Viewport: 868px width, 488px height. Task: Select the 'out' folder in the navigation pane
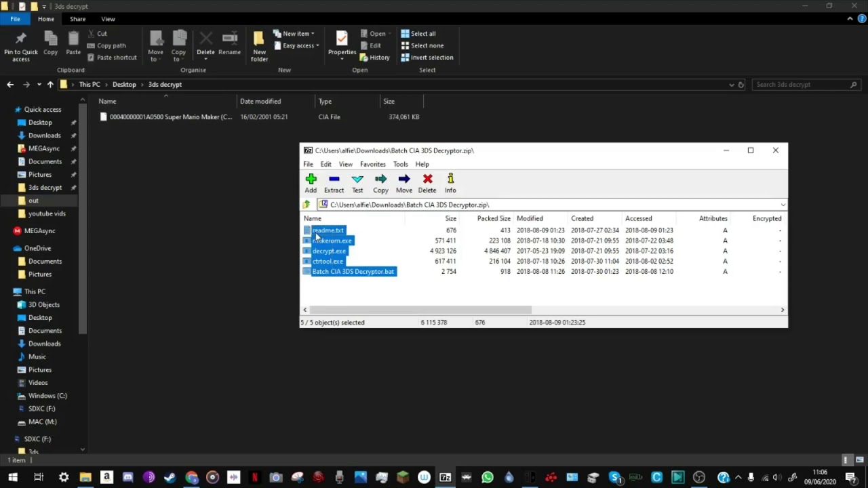click(x=33, y=201)
